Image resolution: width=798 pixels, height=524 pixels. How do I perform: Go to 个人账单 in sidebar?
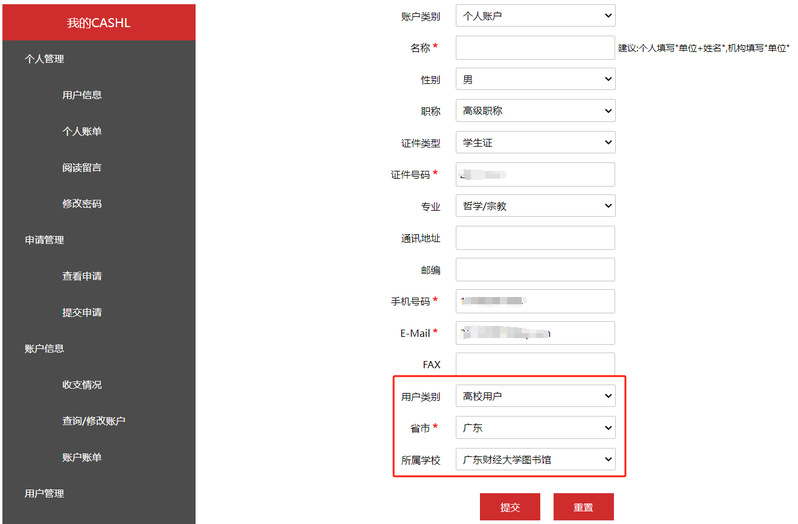pyautogui.click(x=82, y=131)
